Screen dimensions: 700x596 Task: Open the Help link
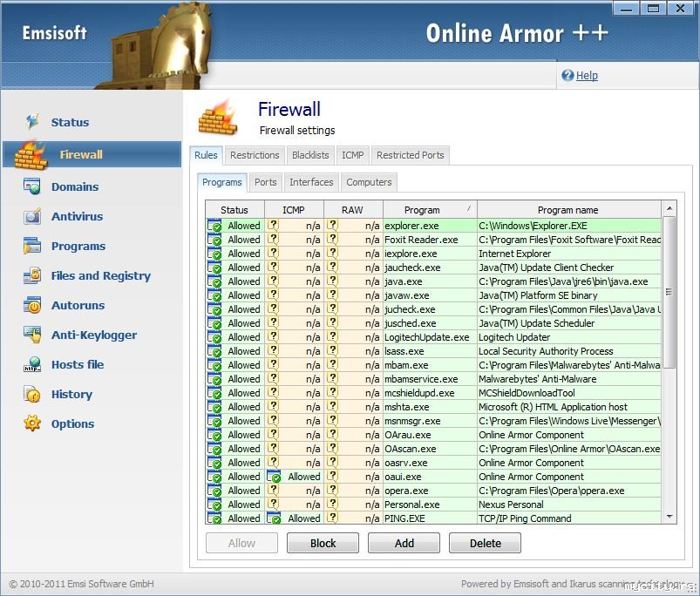(587, 76)
